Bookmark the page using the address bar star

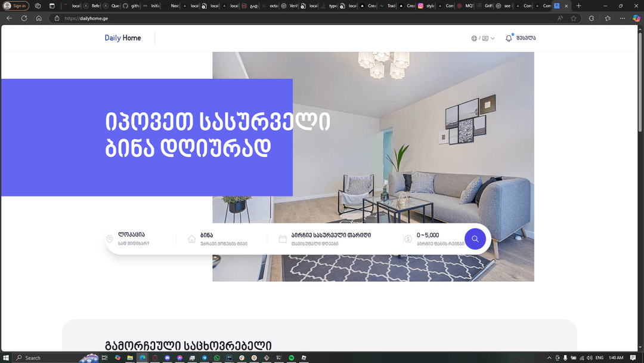(573, 18)
